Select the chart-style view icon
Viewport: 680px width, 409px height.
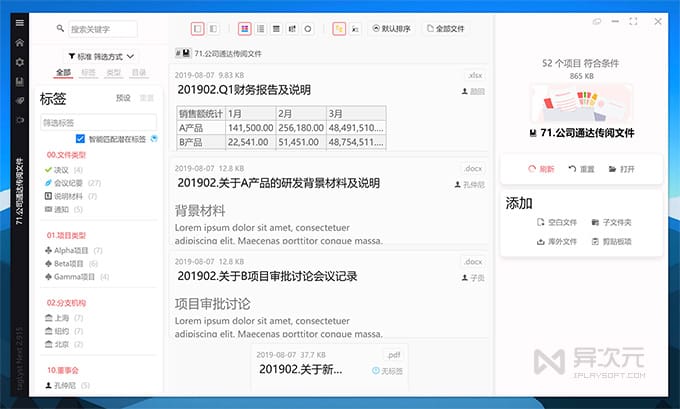(x=292, y=29)
